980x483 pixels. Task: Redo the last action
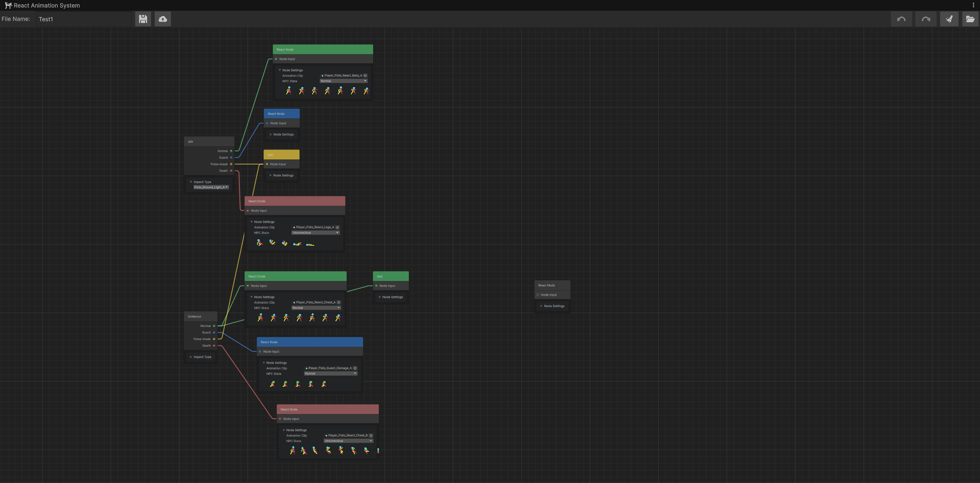point(926,19)
